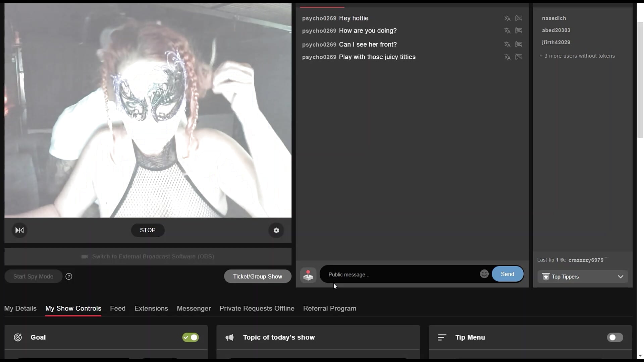Switch to the Feed tab
This screenshot has height=362, width=644.
coord(117,308)
